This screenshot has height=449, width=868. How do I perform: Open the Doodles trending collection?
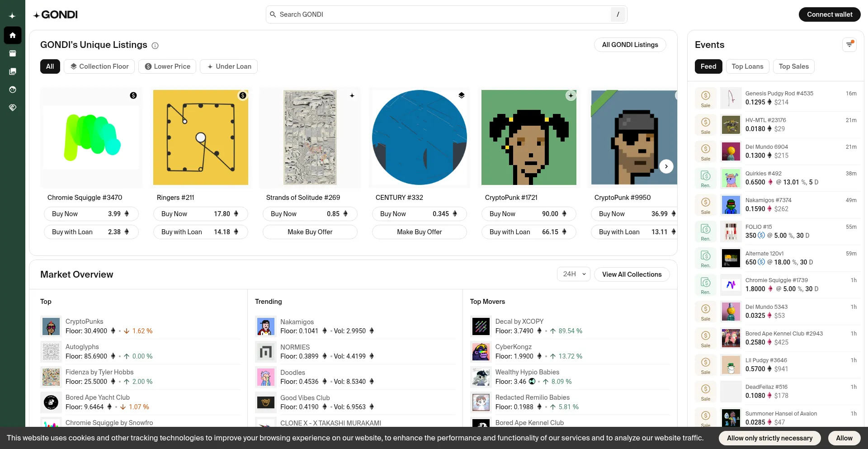point(355,377)
